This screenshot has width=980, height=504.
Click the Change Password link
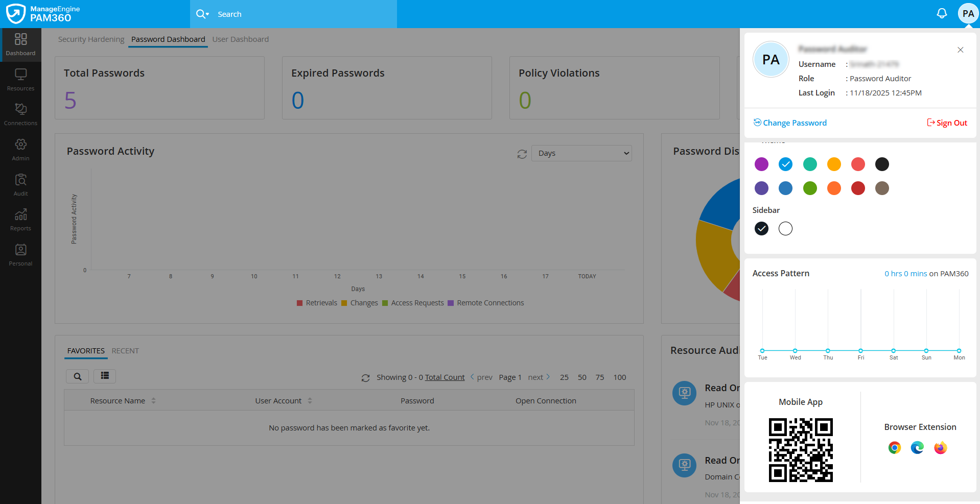tap(795, 123)
